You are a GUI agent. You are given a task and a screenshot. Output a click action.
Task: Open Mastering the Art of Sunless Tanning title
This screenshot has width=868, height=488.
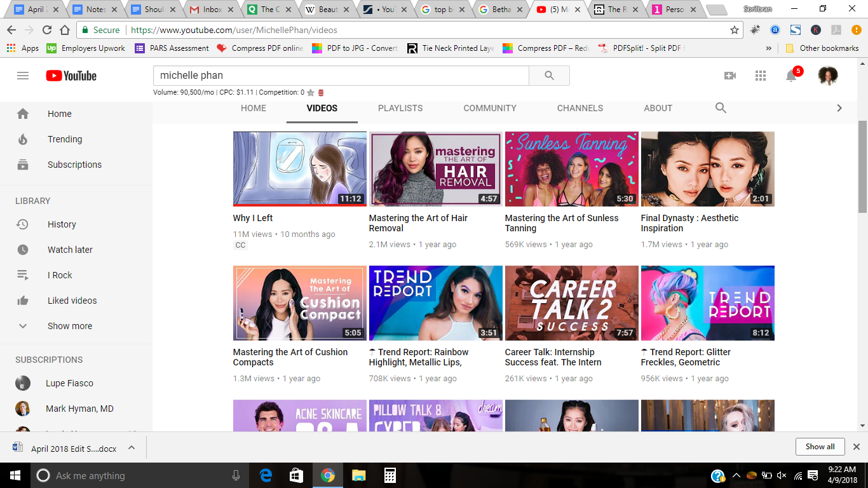pyautogui.click(x=562, y=223)
